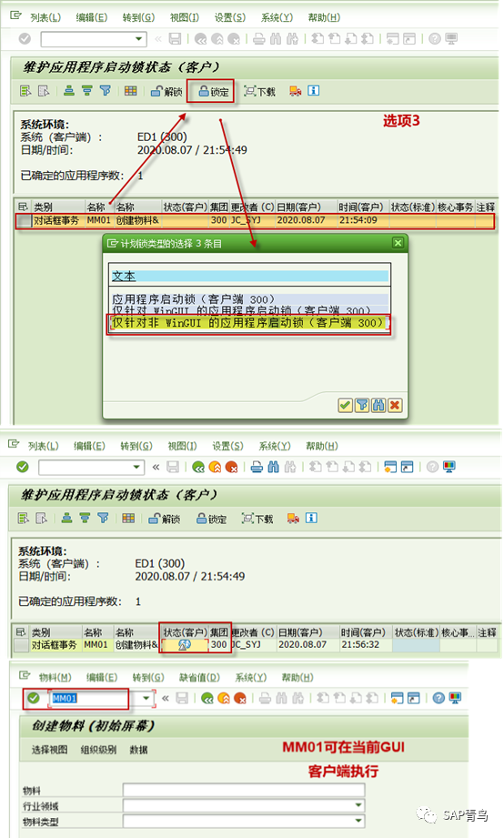504x838 pixels.
Task: Click the green Back icon in the middle window
Action: point(198,467)
